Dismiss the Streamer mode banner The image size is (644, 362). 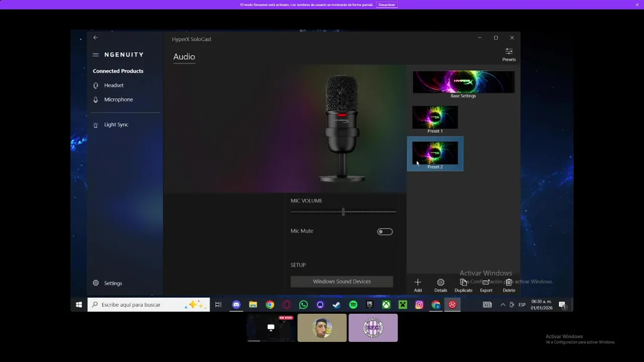pos(637,5)
